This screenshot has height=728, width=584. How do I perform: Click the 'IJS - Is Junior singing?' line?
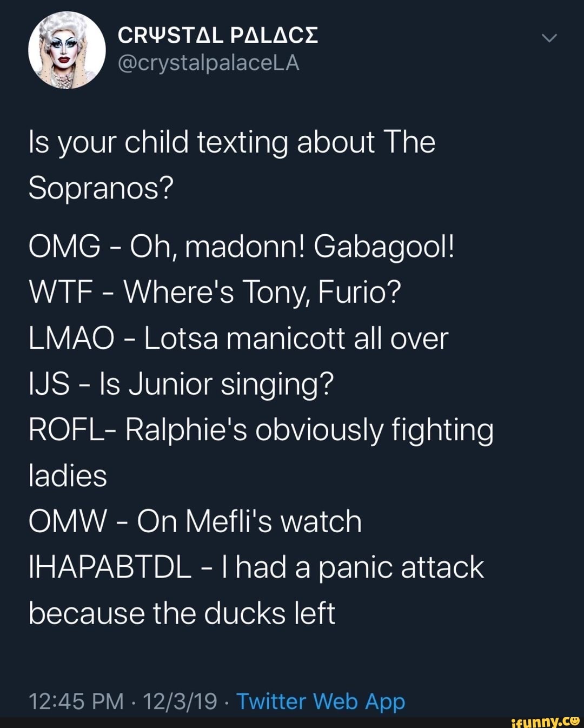click(181, 385)
